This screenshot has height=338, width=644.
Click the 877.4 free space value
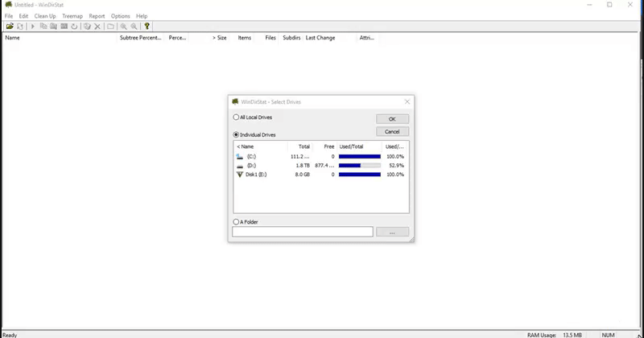click(324, 166)
